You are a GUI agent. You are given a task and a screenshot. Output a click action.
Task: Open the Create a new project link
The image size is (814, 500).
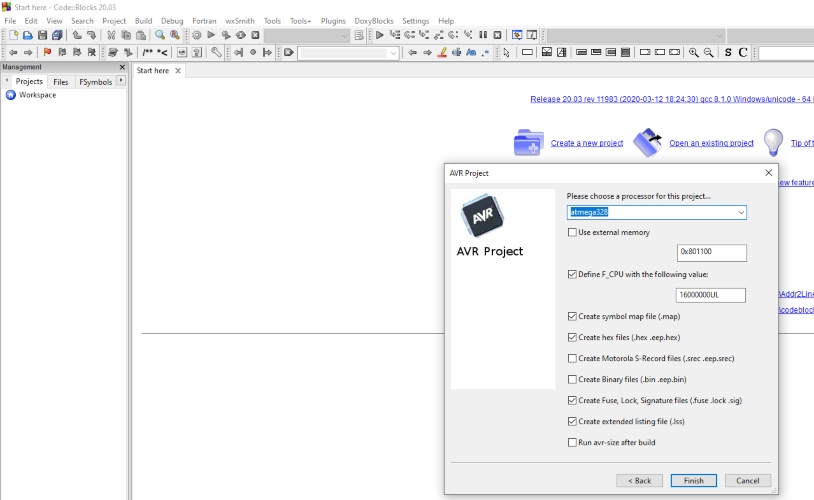point(587,143)
